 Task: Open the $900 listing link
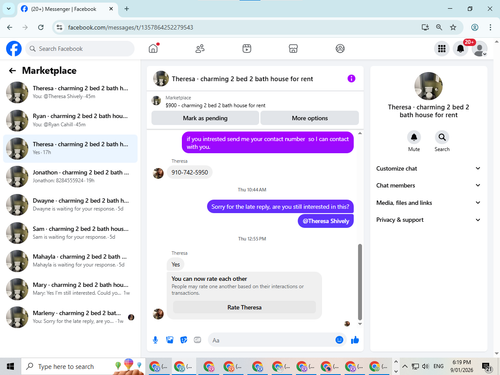215,105
